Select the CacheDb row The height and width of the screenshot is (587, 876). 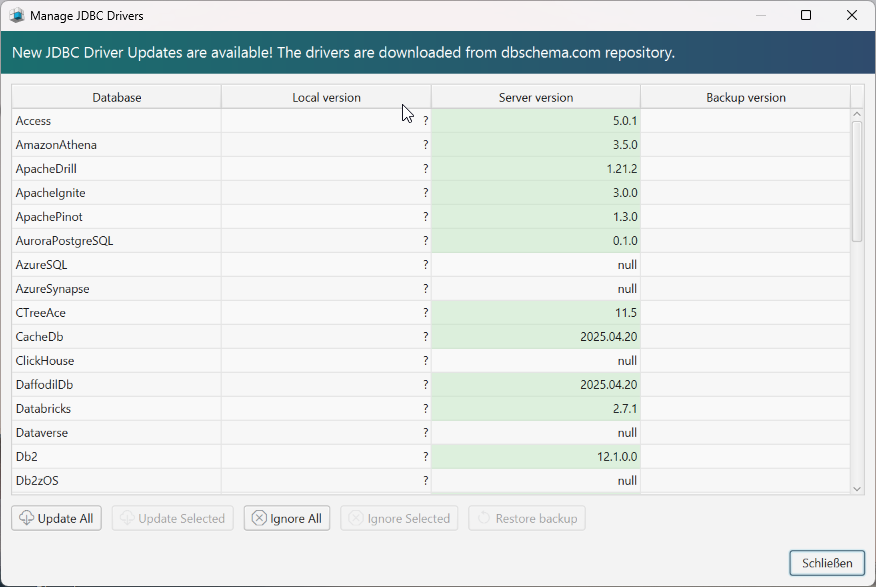[x=431, y=337]
